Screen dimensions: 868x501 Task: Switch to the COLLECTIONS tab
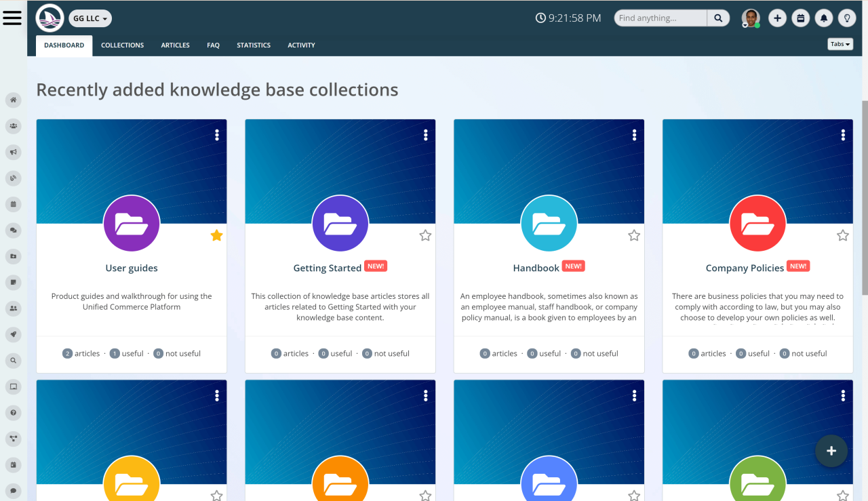pyautogui.click(x=122, y=45)
